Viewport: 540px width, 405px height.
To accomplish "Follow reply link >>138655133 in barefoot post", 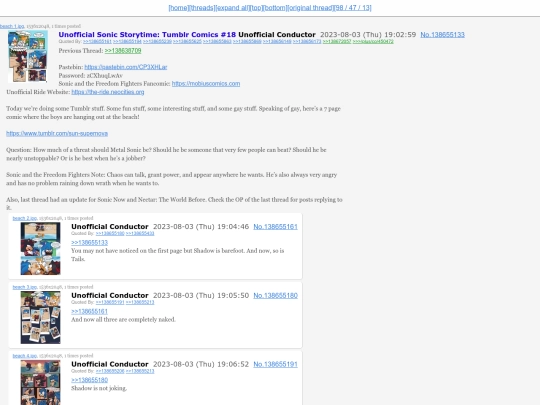I will [90, 242].
